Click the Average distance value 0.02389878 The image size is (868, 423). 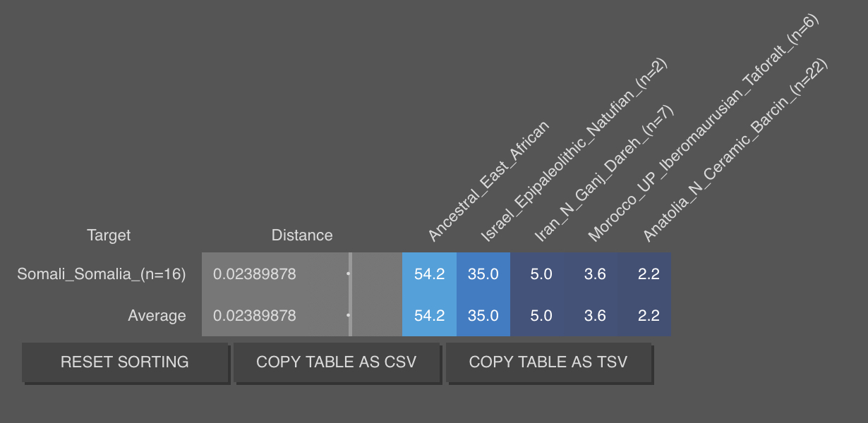tap(255, 316)
